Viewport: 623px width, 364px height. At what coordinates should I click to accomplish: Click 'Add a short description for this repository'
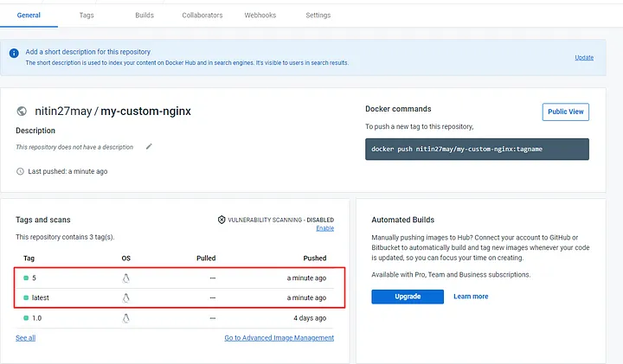tap(88, 52)
